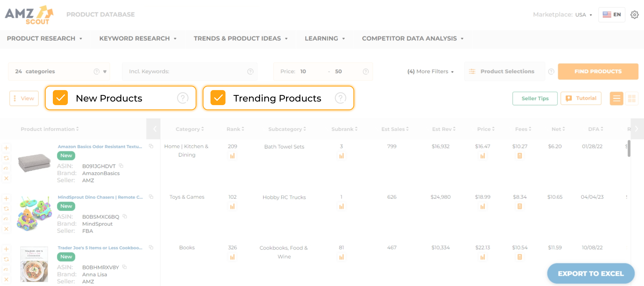Viewport: 644px width, 286px height.
Task: Sort by the Price column
Action: click(486, 129)
